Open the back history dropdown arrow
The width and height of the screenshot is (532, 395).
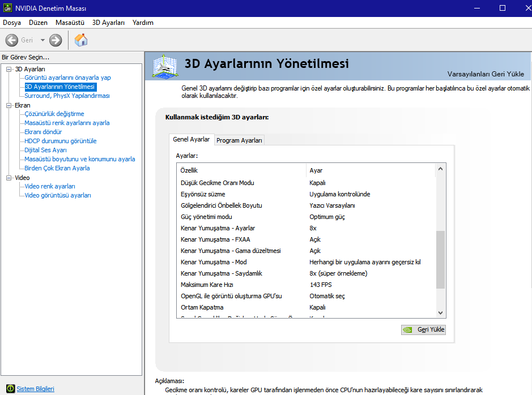click(x=42, y=40)
